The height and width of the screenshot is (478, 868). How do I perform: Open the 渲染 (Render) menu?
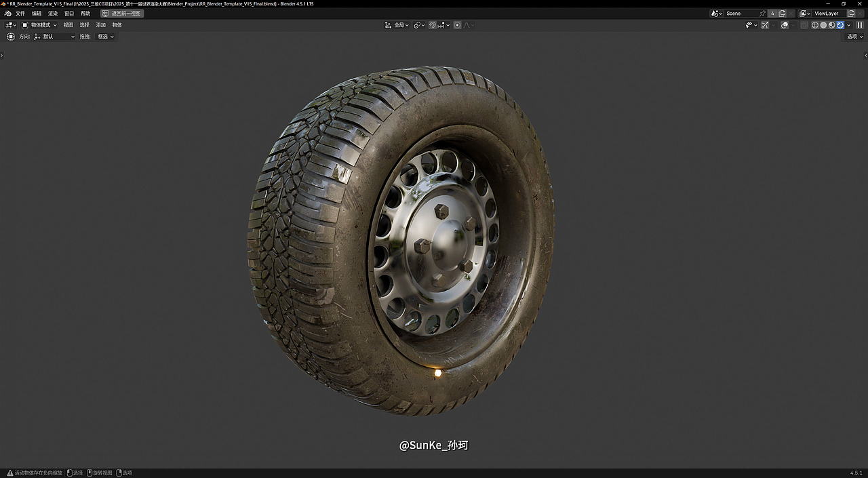(53, 14)
